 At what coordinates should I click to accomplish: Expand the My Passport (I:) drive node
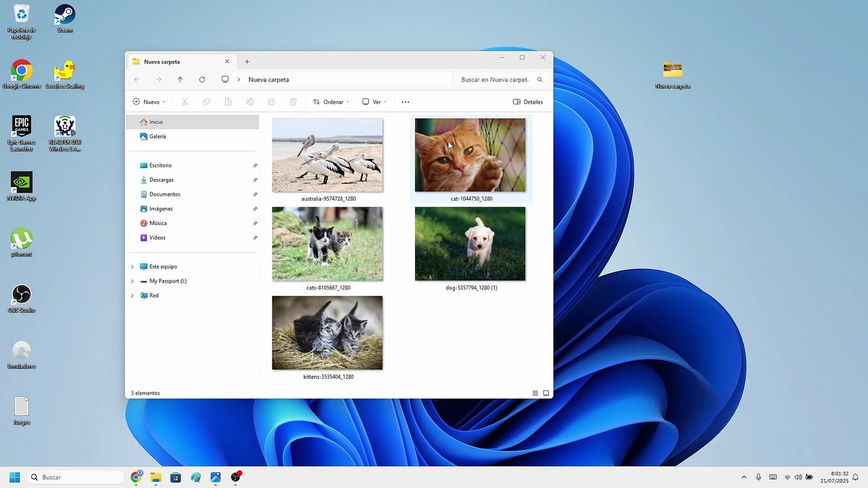pyautogui.click(x=132, y=281)
